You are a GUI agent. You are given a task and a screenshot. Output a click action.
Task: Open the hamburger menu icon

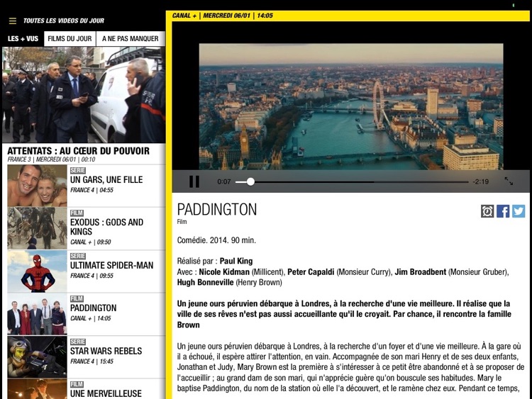click(x=13, y=21)
